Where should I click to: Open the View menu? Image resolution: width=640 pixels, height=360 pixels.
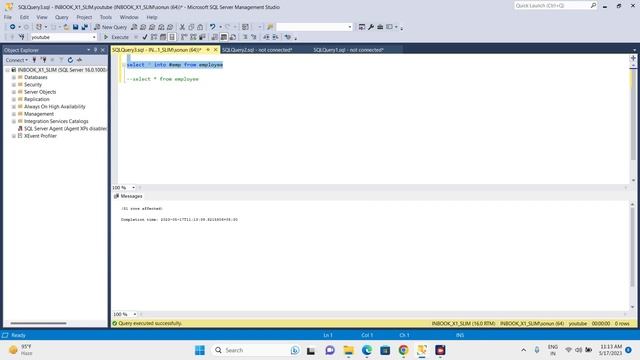click(x=42, y=17)
